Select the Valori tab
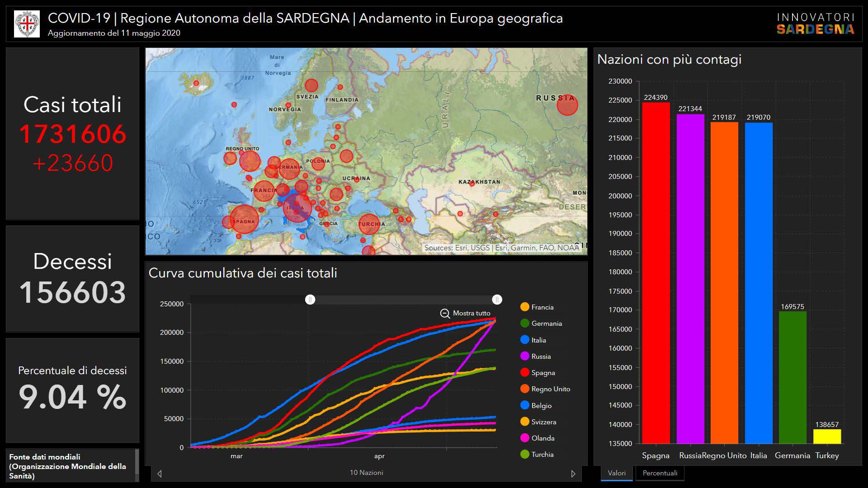Screen dimensions: 868x488 pyautogui.click(x=617, y=473)
